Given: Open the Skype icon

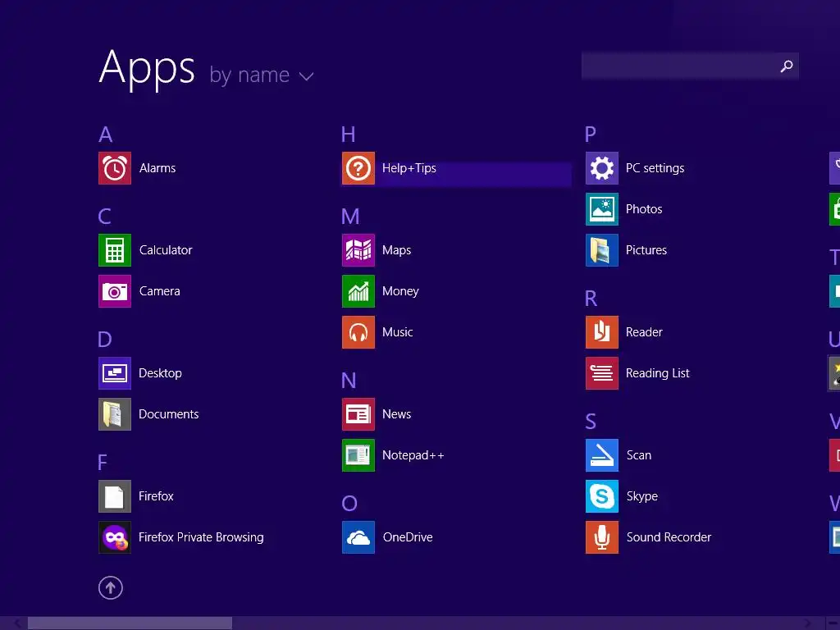Looking at the screenshot, I should pyautogui.click(x=602, y=496).
